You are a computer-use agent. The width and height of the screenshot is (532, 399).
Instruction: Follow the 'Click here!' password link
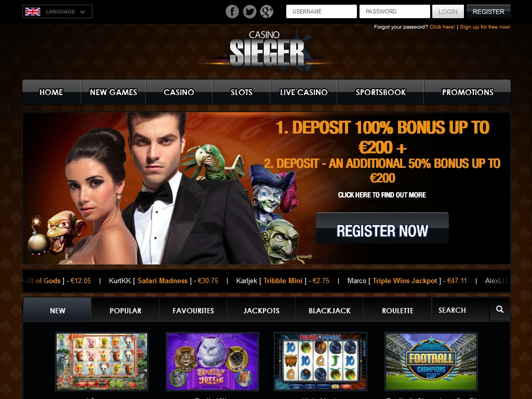click(442, 27)
